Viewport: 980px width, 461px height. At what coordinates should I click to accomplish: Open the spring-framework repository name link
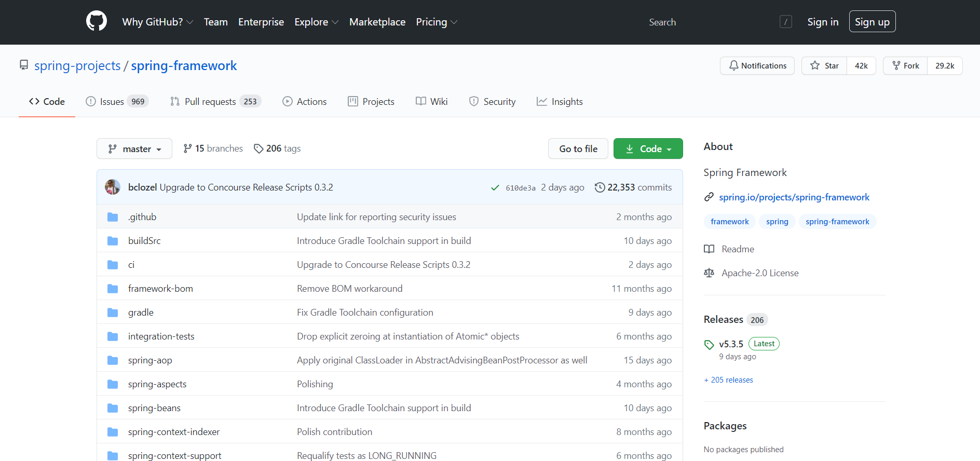click(x=184, y=65)
